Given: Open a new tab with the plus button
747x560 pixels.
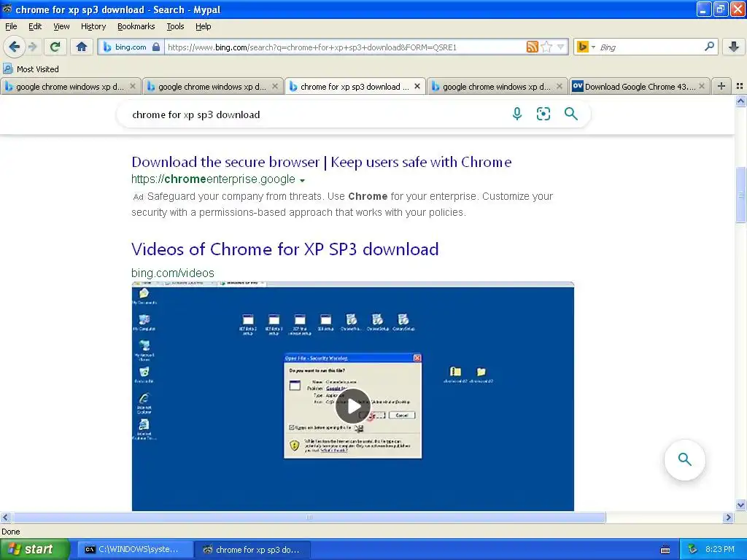Looking at the screenshot, I should coord(721,86).
